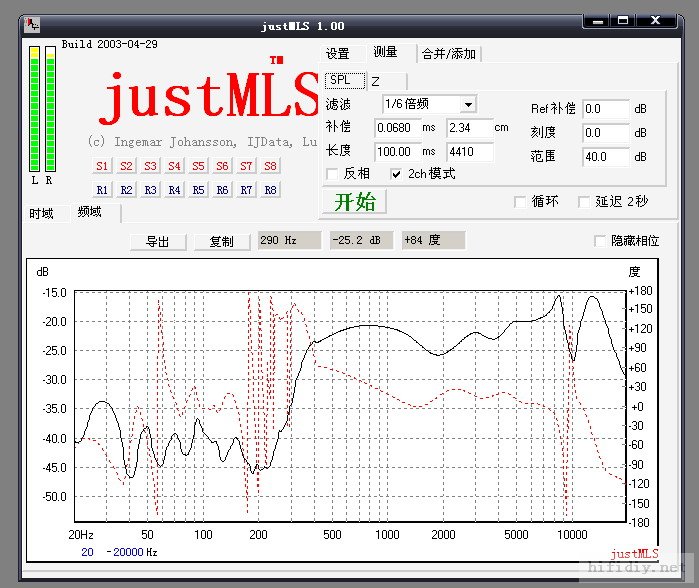Enable the 反相 checkbox
This screenshot has width=699, height=588.
pos(332,174)
